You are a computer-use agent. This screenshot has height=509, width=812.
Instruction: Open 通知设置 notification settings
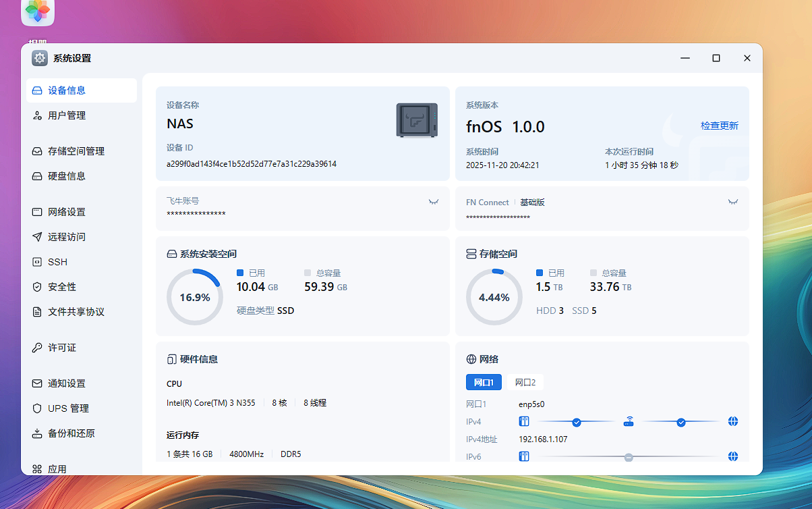tap(66, 383)
